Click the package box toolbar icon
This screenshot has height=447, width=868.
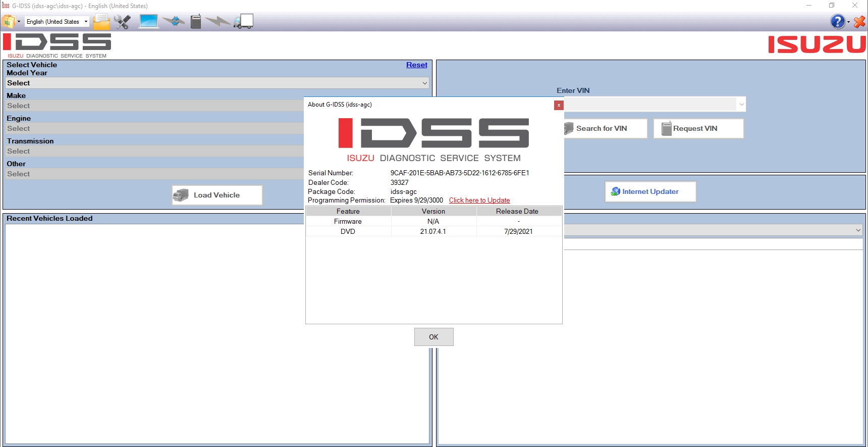9,21
